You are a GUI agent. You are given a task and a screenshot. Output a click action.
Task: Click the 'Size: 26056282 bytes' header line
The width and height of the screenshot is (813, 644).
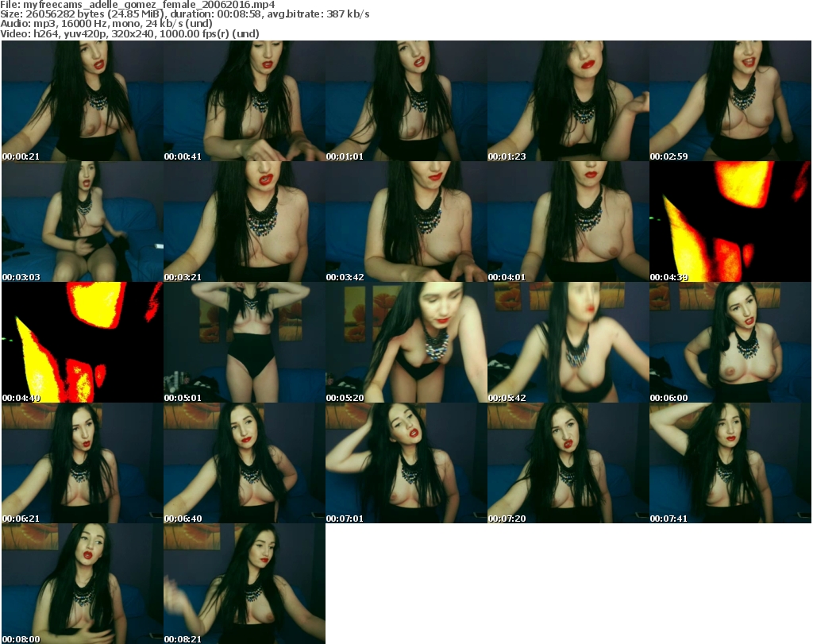pyautogui.click(x=184, y=14)
